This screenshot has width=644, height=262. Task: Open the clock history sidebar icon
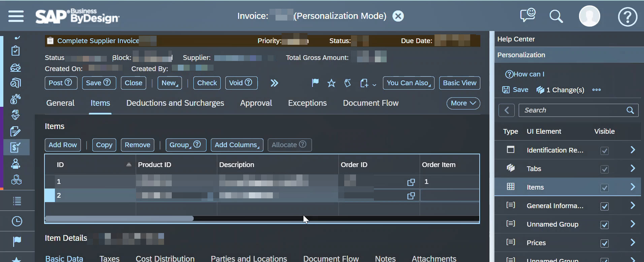[x=17, y=221]
